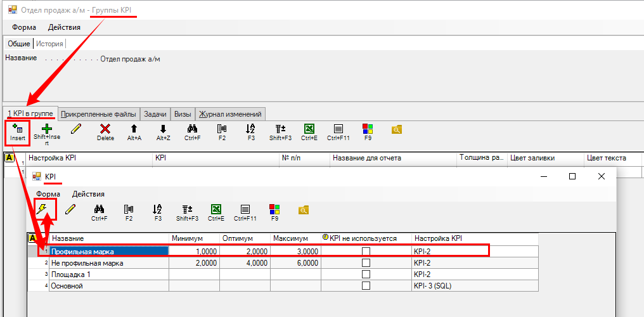
Task: Click the red X Delete icon
Action: point(105,129)
